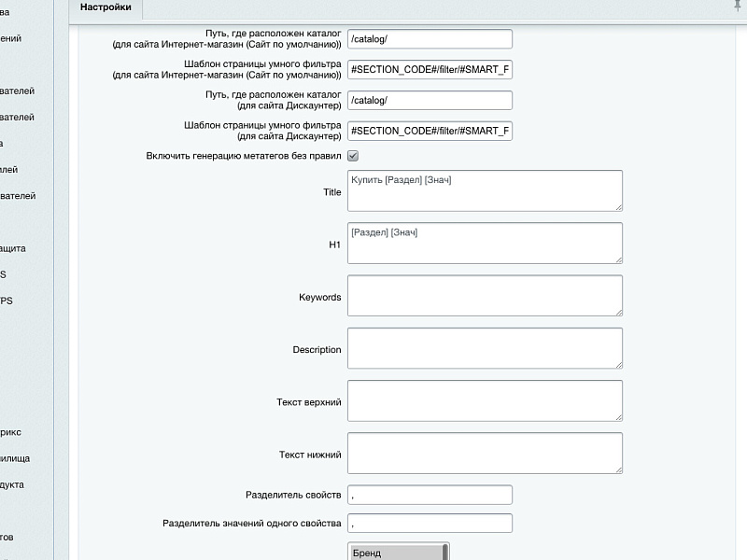747x560 pixels.
Task: Click the Description textarea resize grip
Action: point(617,363)
